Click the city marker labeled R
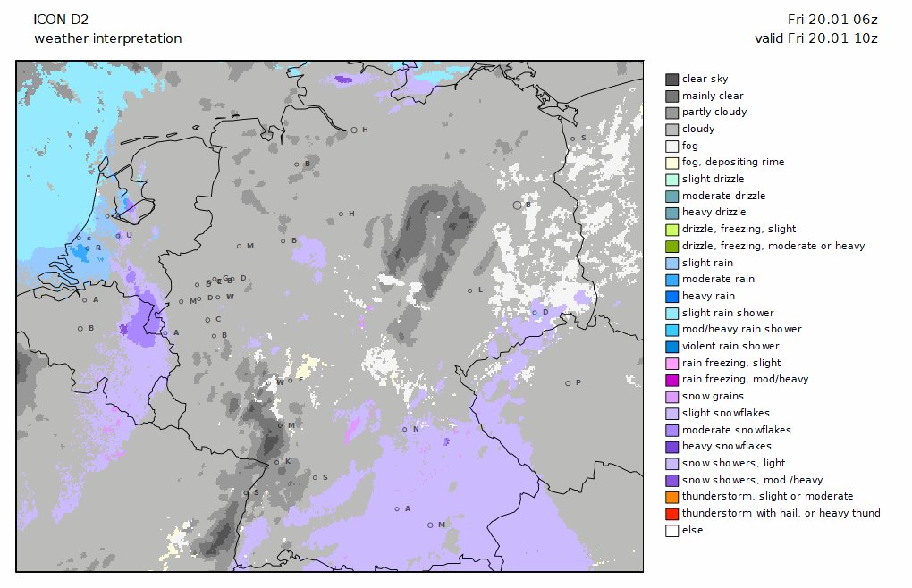Viewport: 912px width, 588px height. coord(88,248)
